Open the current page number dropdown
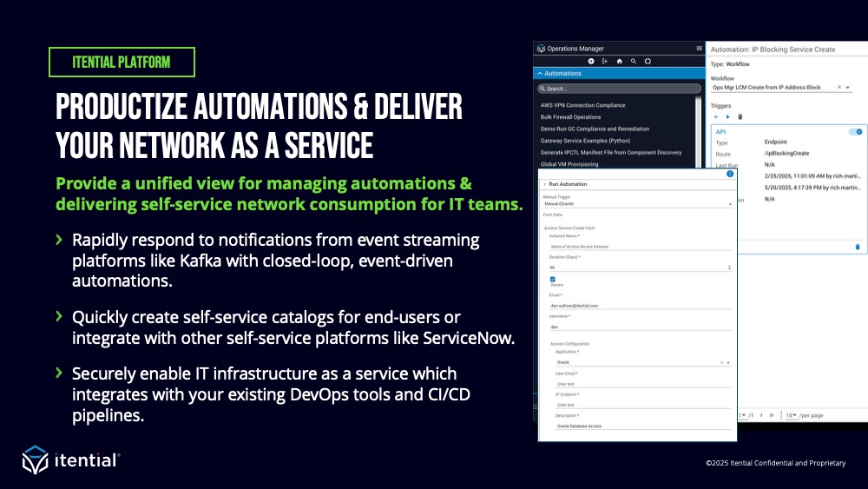The height and width of the screenshot is (489, 868). [x=742, y=415]
